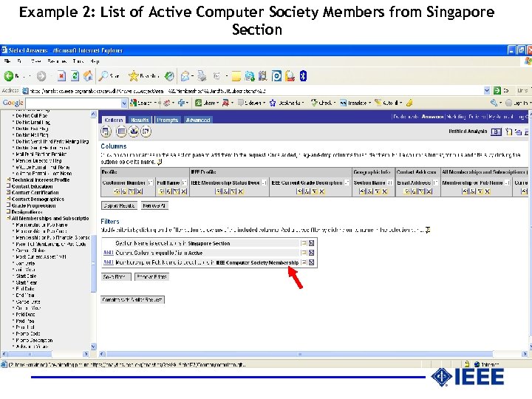The width and height of the screenshot is (532, 399).
Task: Click the left panel vertical scrollbar thumb
Action: pos(94,263)
